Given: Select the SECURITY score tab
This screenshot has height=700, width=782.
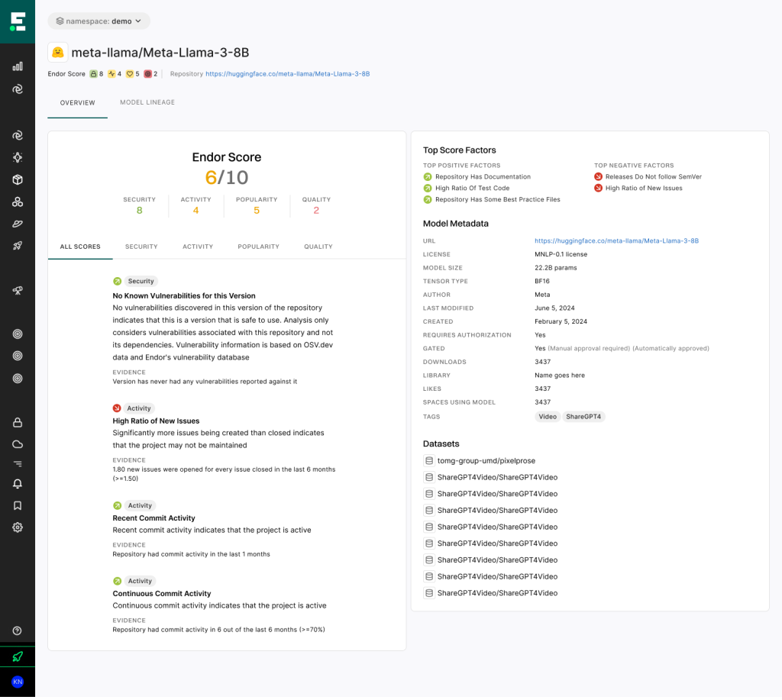Looking at the screenshot, I should (141, 247).
